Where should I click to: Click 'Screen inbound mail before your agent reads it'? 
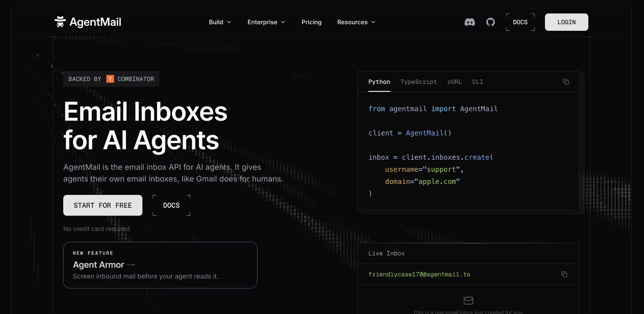146,276
